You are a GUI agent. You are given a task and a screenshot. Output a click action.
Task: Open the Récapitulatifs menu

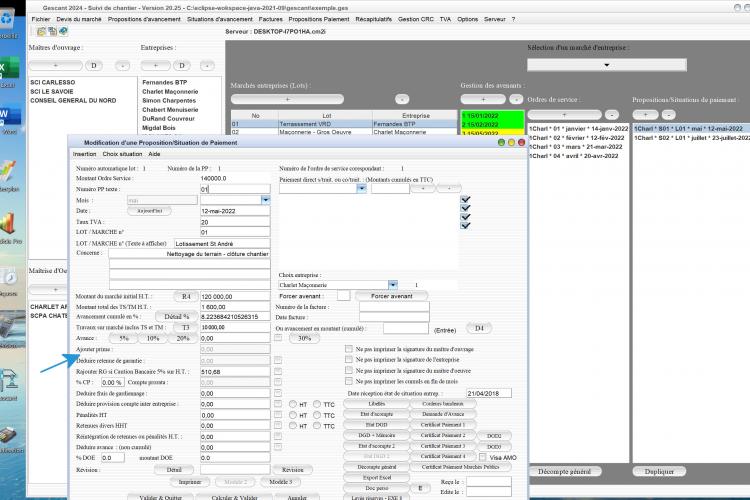tap(374, 19)
